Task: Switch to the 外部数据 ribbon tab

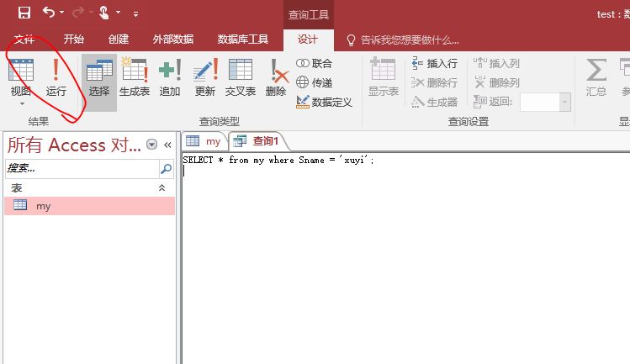Action: [x=173, y=40]
